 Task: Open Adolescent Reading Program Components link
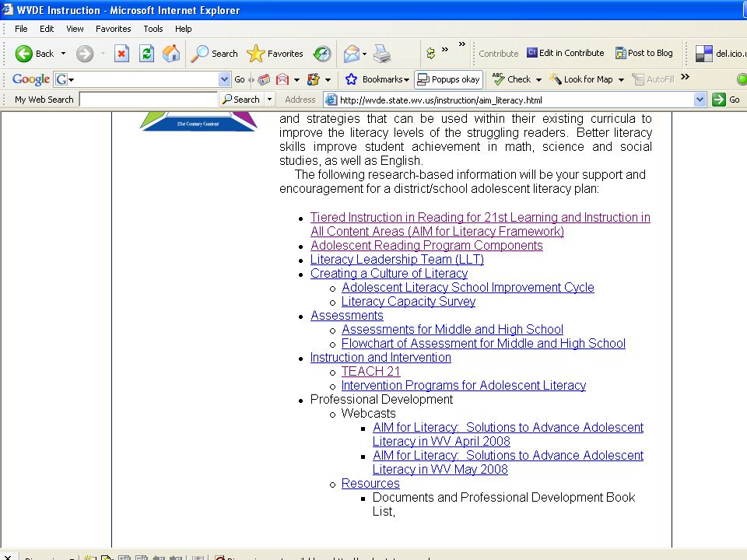pyautogui.click(x=426, y=245)
